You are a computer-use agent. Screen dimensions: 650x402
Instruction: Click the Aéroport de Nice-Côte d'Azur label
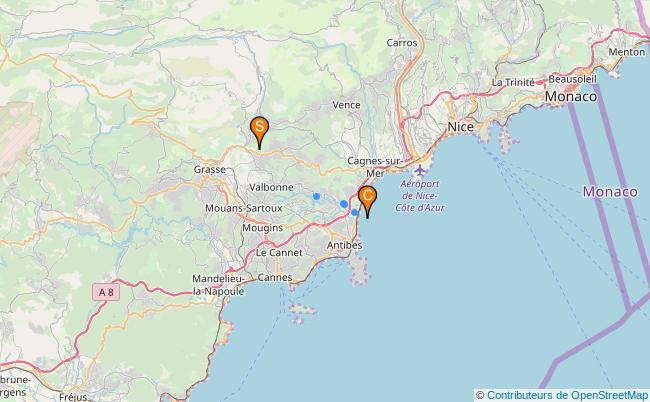[x=420, y=196]
